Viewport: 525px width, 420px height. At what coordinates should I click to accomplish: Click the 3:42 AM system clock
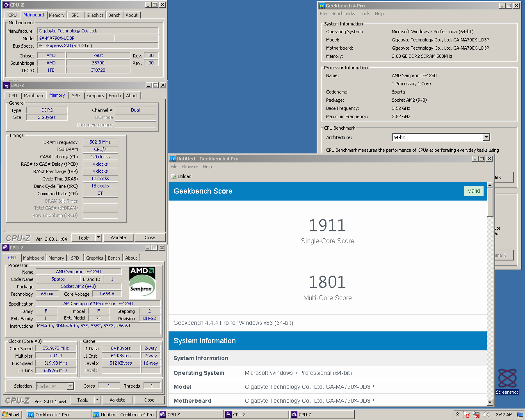pos(504,415)
